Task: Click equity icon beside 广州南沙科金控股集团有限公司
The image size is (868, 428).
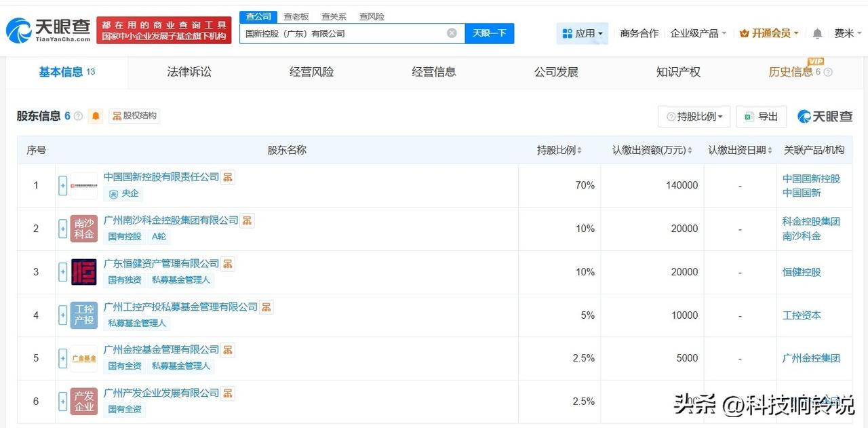Action: point(248,220)
